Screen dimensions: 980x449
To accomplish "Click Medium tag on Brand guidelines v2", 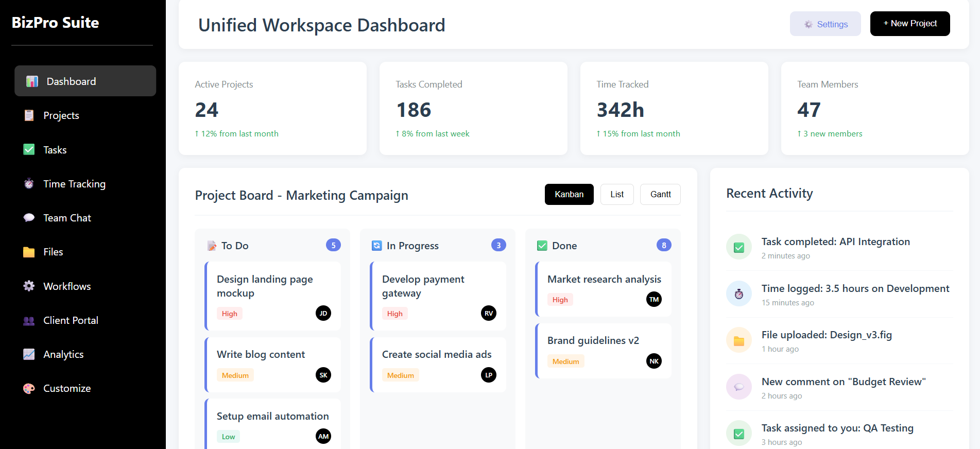I will [565, 361].
